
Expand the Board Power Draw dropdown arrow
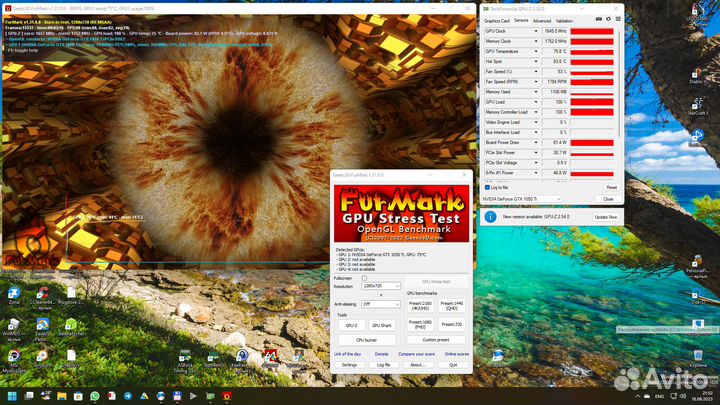pyautogui.click(x=535, y=142)
